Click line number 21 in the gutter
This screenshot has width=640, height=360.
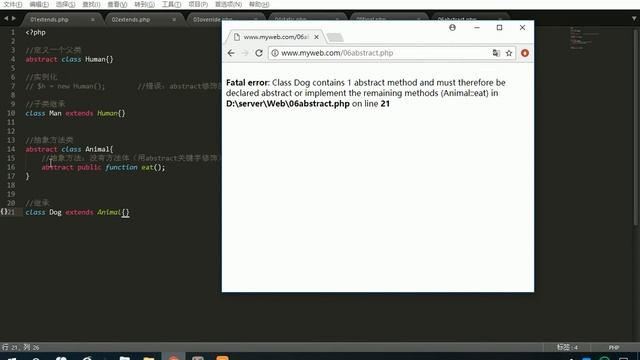[x=11, y=212]
